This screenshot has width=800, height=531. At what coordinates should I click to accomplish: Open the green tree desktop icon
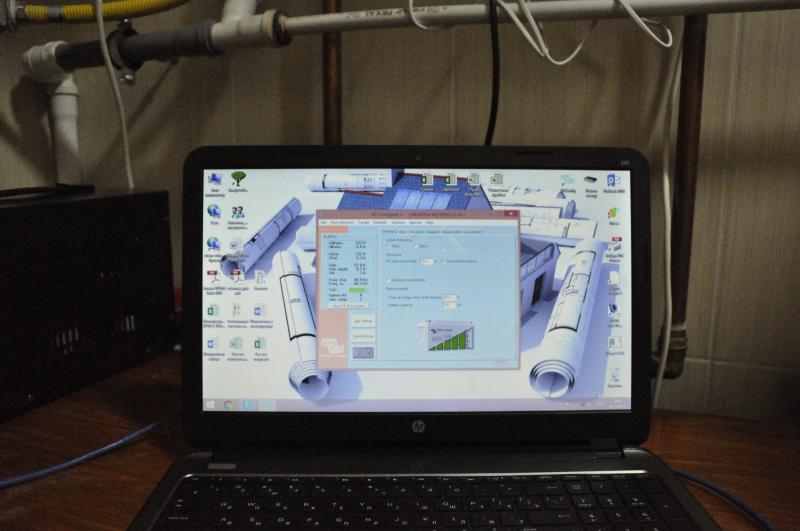(x=238, y=179)
